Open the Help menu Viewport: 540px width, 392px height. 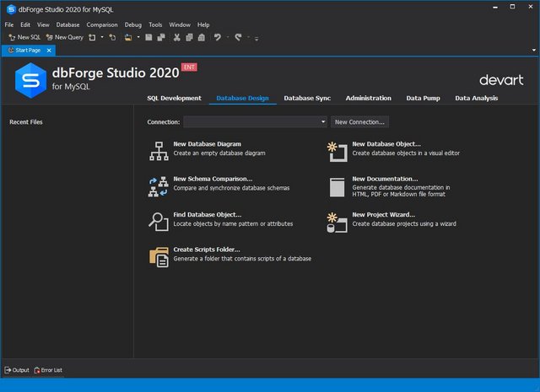(x=203, y=24)
